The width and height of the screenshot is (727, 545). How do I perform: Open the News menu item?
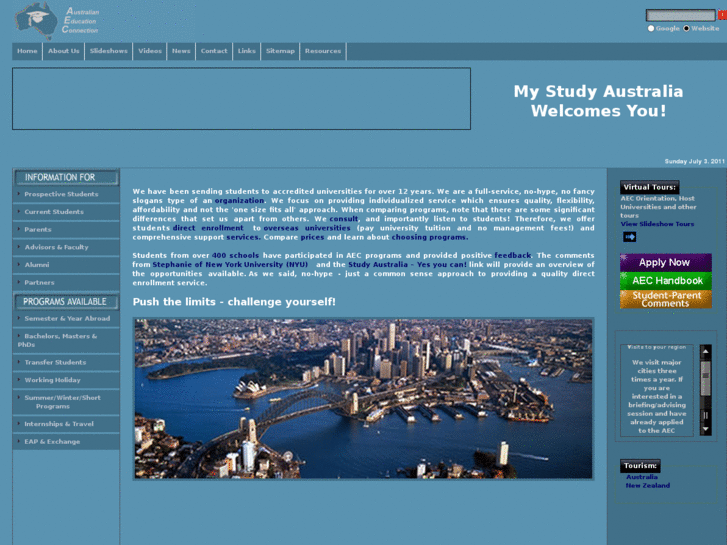pyautogui.click(x=181, y=51)
